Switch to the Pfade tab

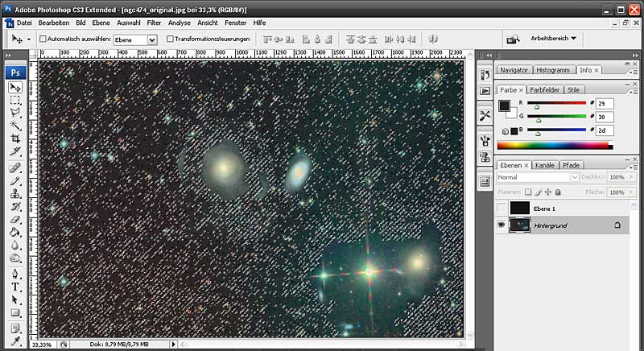click(x=571, y=165)
